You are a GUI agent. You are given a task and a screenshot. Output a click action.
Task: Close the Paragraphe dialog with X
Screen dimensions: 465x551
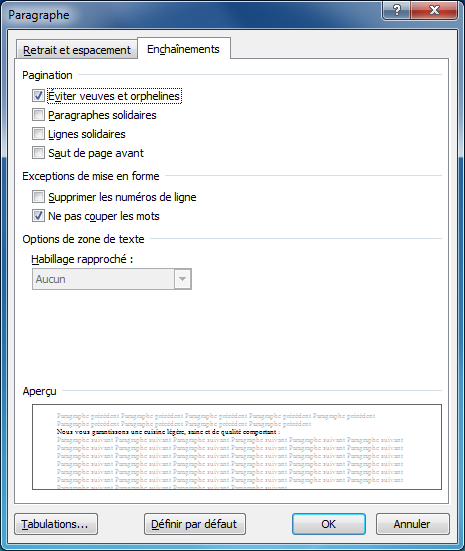pyautogui.click(x=434, y=10)
